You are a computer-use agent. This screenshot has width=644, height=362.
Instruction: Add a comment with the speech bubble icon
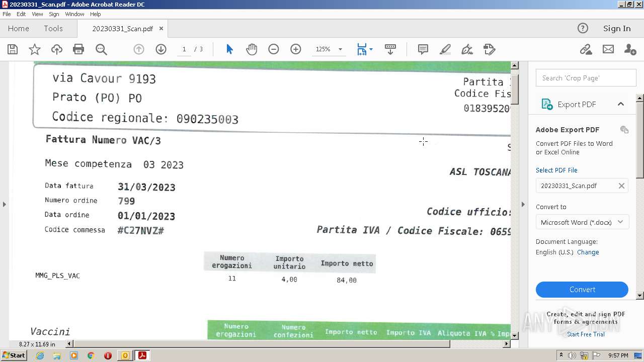[423, 49]
